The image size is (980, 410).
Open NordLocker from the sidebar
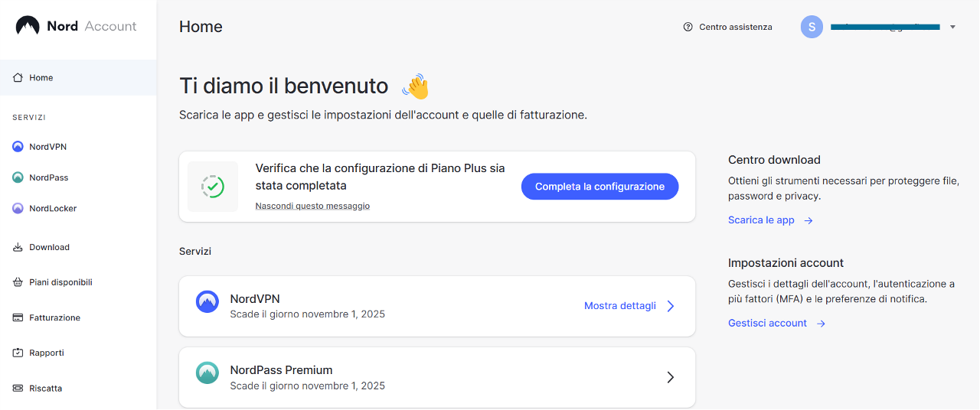(52, 208)
